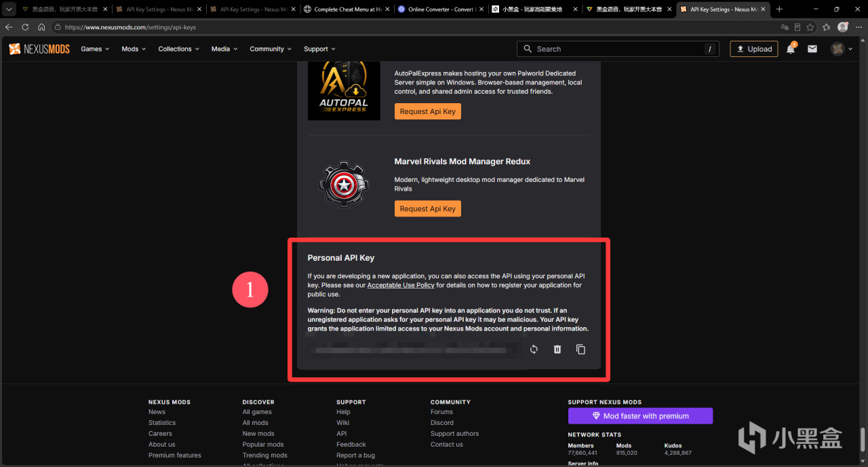Open Premium features footer link

pos(175,455)
